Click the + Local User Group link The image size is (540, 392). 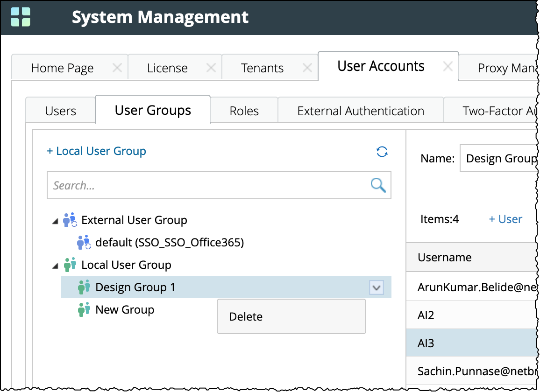(x=96, y=151)
